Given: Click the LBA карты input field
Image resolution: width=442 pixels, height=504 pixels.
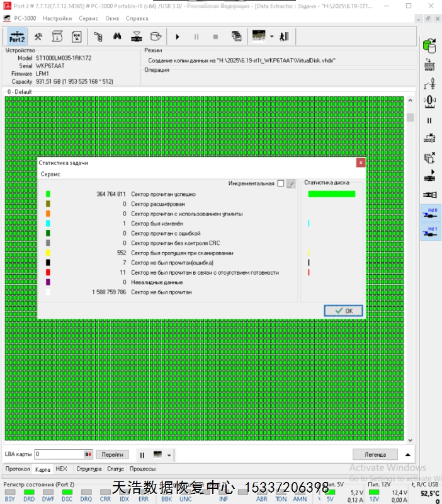Looking at the screenshot, I should tap(59, 454).
